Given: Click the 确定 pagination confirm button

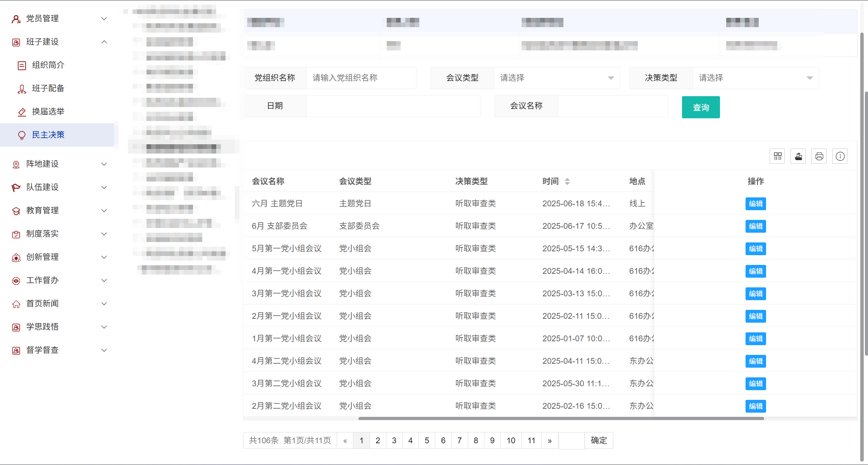Looking at the screenshot, I should [598, 440].
